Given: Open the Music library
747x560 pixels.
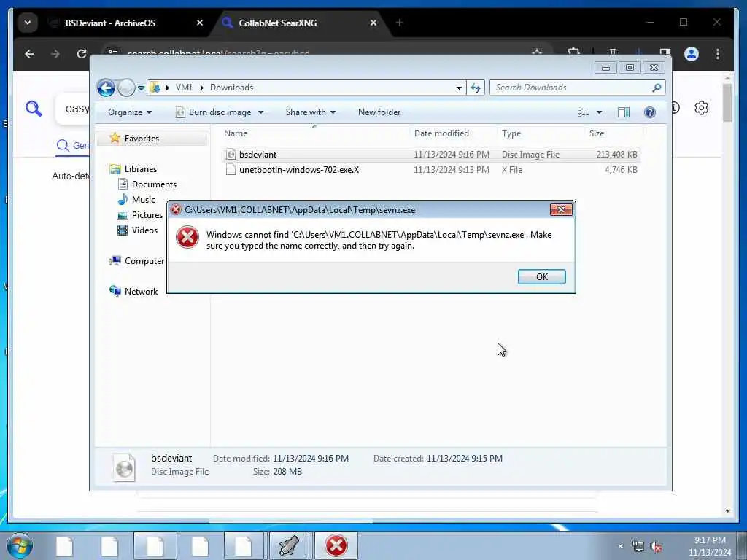Looking at the screenshot, I should 144,200.
